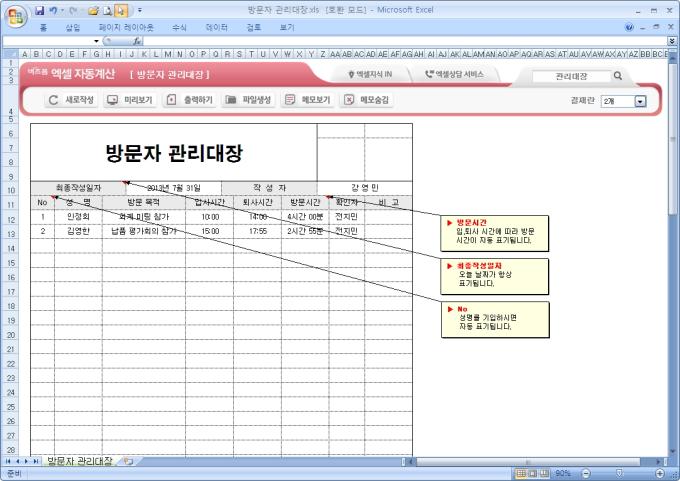This screenshot has width=680, height=481.
Task: Click the 방문자 관리대장 title cell
Action: 174,153
